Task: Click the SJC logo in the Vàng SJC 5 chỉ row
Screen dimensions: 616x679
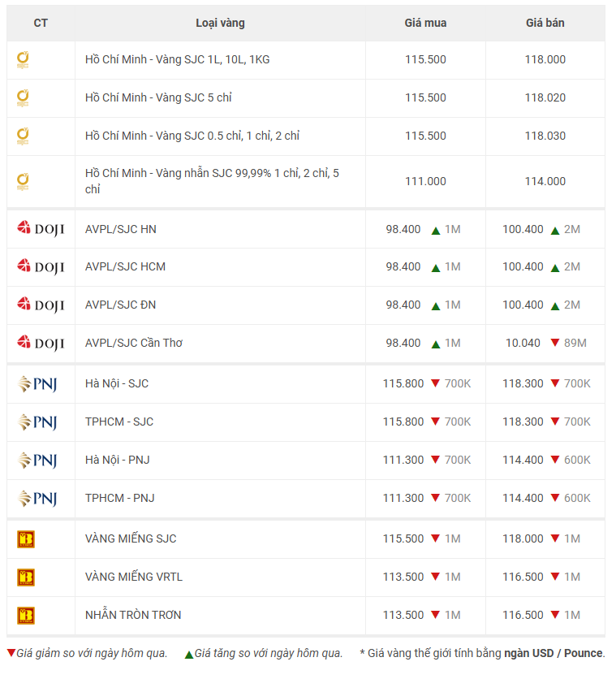Action: (x=23, y=98)
